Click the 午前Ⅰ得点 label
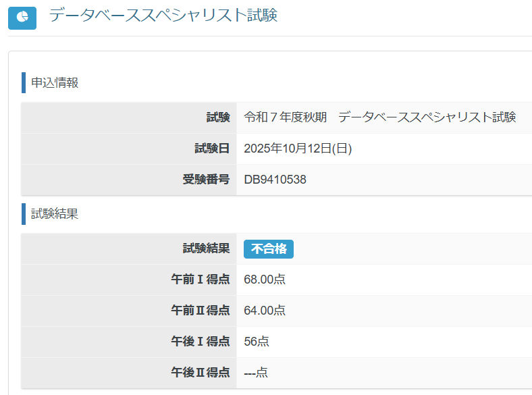This screenshot has width=532, height=395. pos(201,280)
